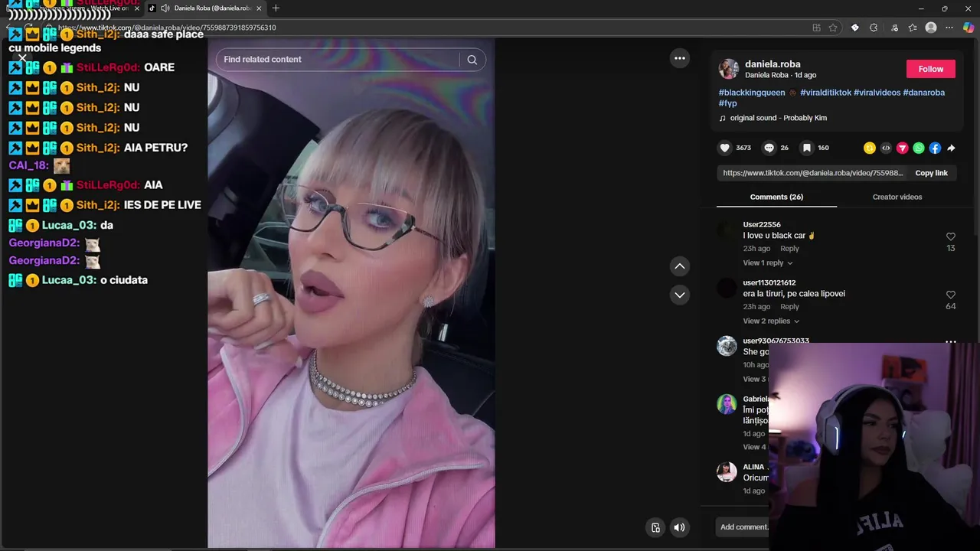Open User22556 commenter profile name
Viewport: 980px width, 551px height.
(x=762, y=224)
